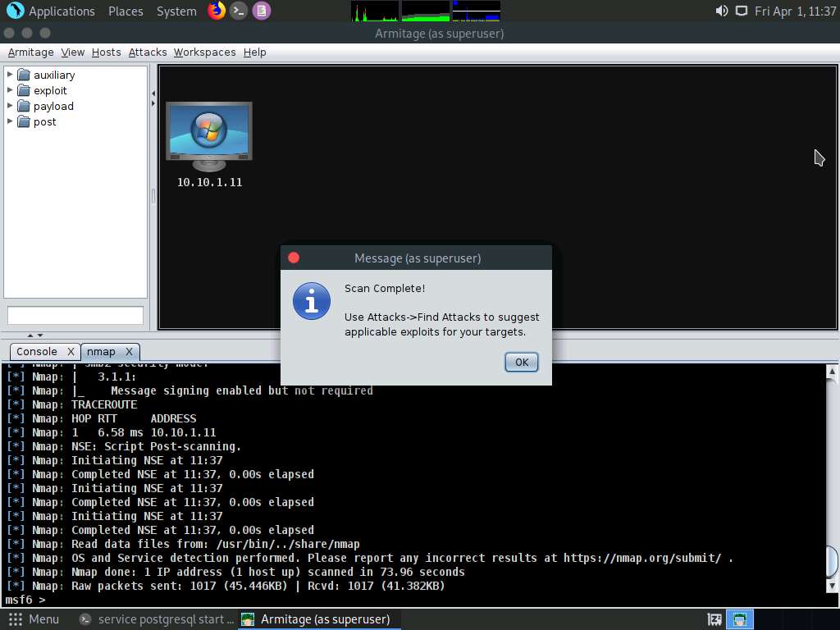Click the Windows host icon 10.10.1.11
The image size is (840, 630).
[209, 136]
